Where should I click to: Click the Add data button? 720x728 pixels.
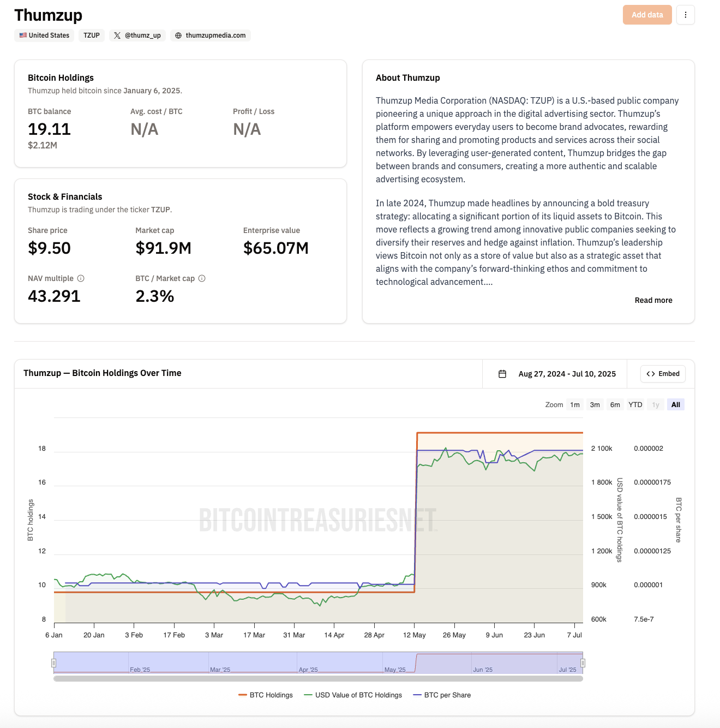coord(647,15)
